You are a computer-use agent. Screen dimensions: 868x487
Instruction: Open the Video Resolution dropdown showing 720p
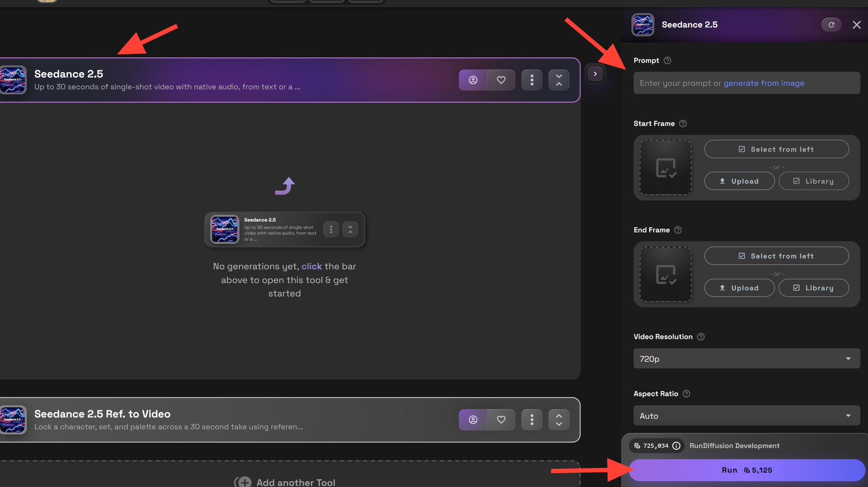[x=746, y=359]
